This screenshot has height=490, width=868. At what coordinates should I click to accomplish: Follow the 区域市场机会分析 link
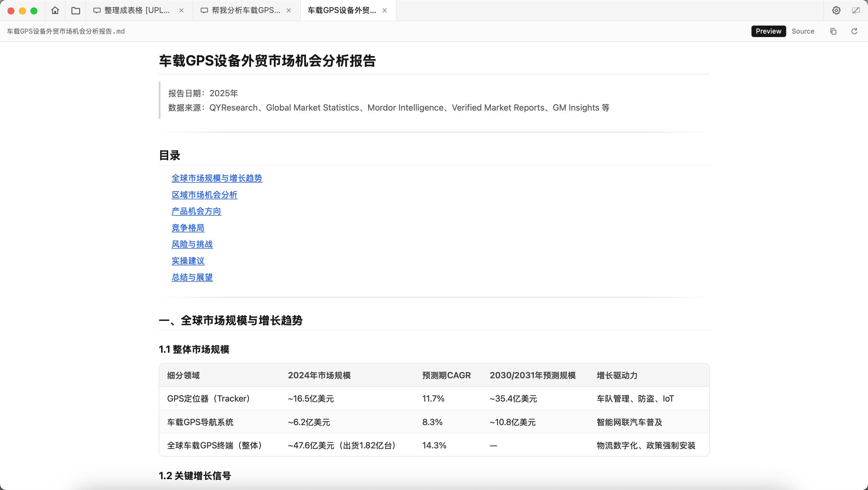click(x=205, y=194)
